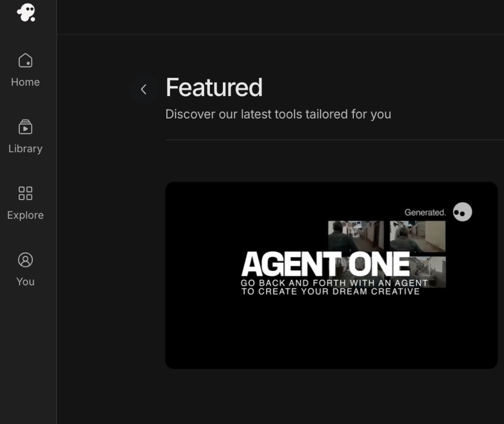Select the Explore grid icon
504x424 pixels.
[x=25, y=193]
